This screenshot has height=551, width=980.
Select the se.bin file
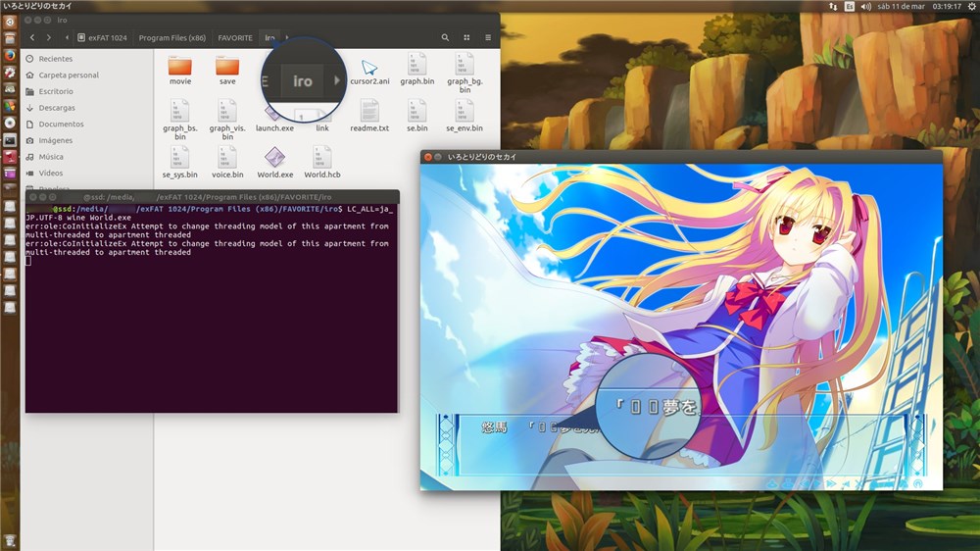416,116
